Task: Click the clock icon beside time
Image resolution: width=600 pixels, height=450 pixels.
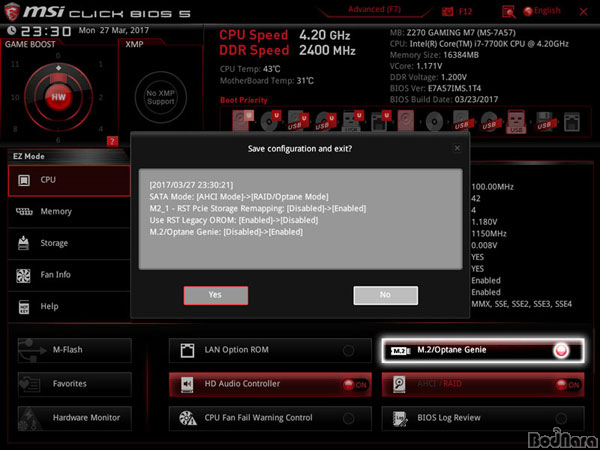Action: point(11,30)
